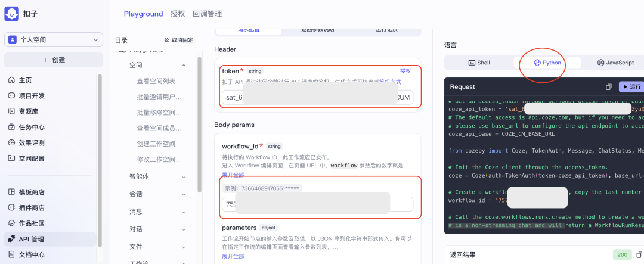Select the Python language tab
Viewport: 644px width, 264px height.
click(547, 63)
